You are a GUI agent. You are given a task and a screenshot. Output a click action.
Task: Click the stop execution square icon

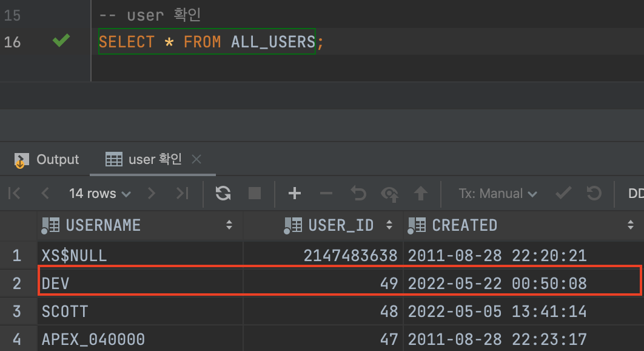click(x=255, y=193)
